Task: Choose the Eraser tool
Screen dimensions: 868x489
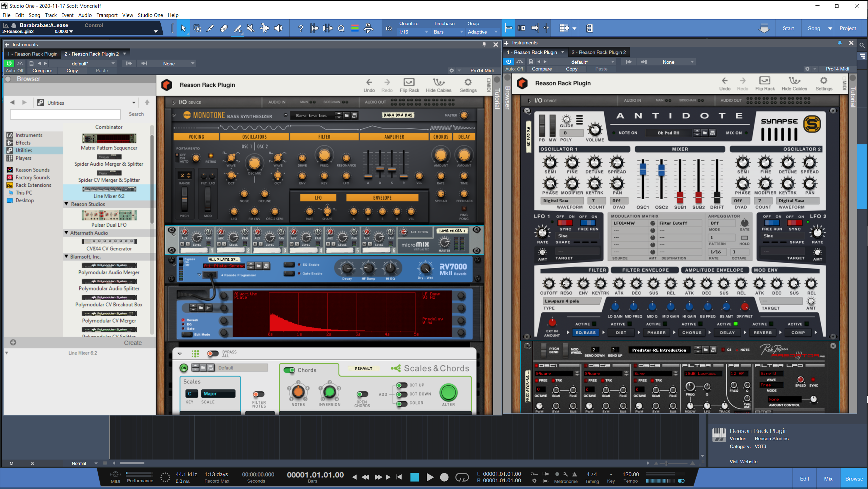Action: 224,28
